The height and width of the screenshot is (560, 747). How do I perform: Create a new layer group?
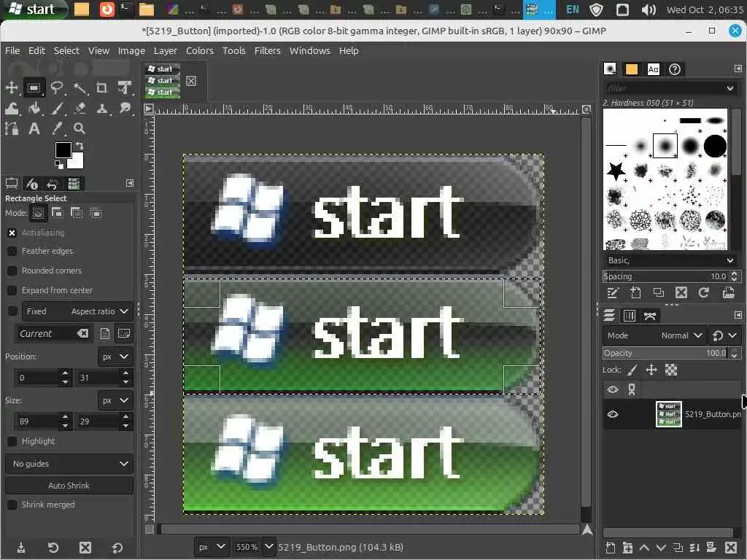(627, 548)
